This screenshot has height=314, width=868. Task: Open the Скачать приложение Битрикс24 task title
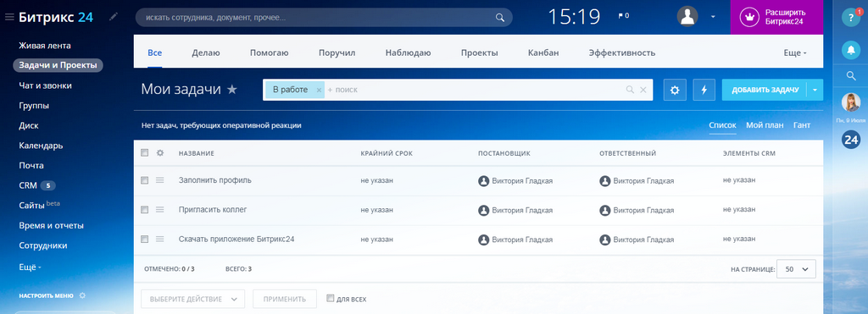coord(236,240)
